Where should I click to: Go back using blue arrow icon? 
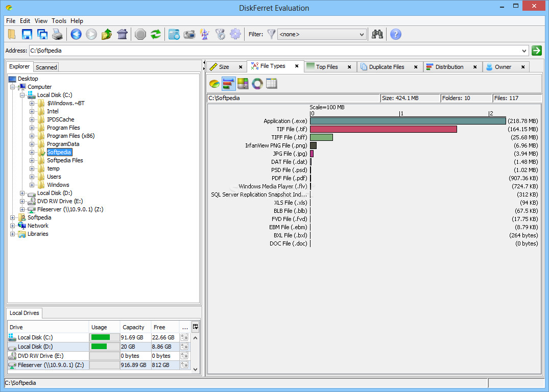pyautogui.click(x=76, y=34)
